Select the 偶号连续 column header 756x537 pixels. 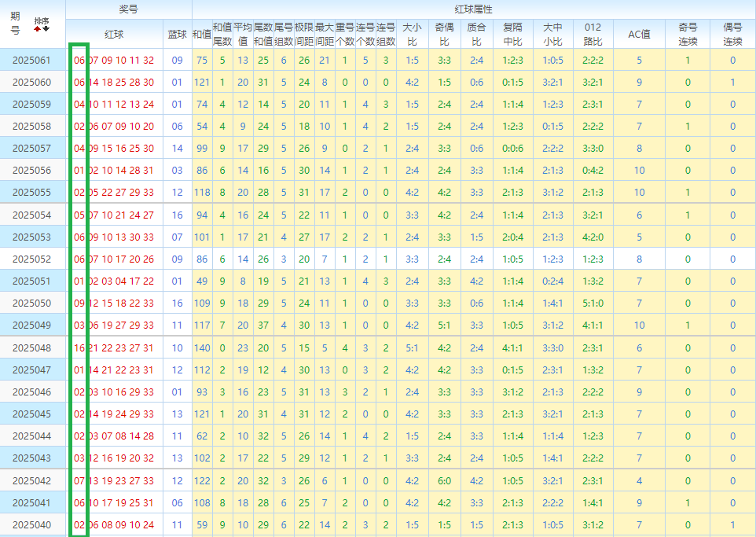pos(732,34)
